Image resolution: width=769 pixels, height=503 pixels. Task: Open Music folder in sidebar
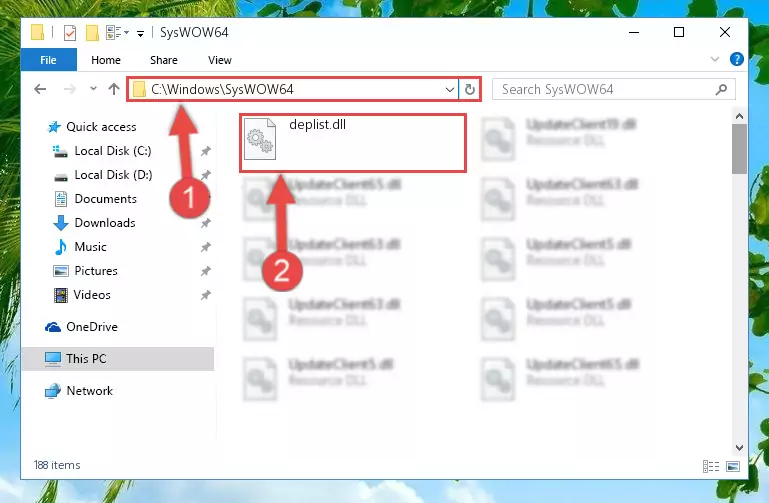90,247
